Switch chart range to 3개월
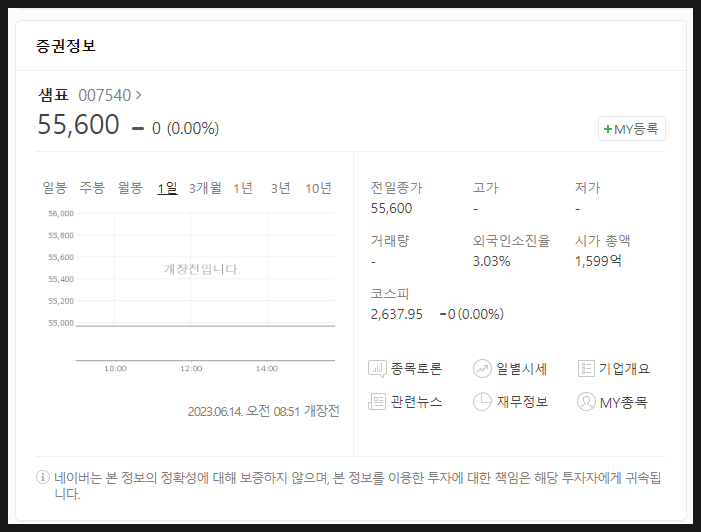The height and width of the screenshot is (532, 701). pyautogui.click(x=205, y=188)
